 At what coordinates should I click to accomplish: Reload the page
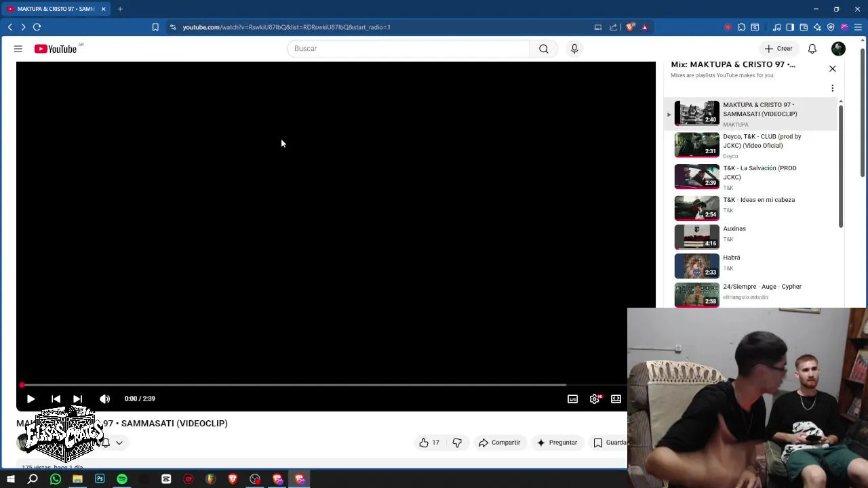(x=37, y=27)
